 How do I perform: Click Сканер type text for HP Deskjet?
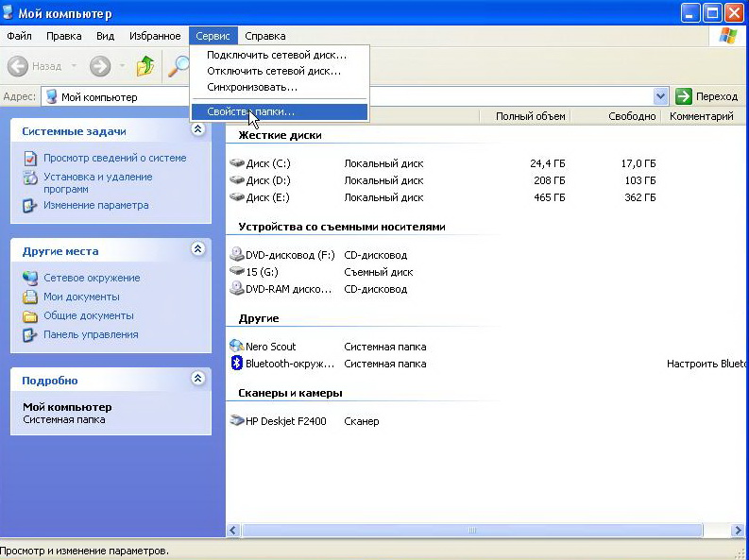(362, 421)
